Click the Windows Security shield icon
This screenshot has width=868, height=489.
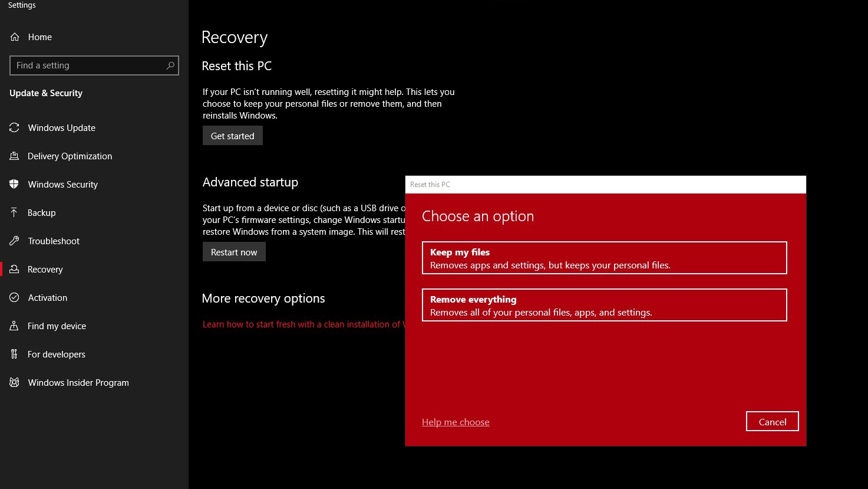[15, 185]
